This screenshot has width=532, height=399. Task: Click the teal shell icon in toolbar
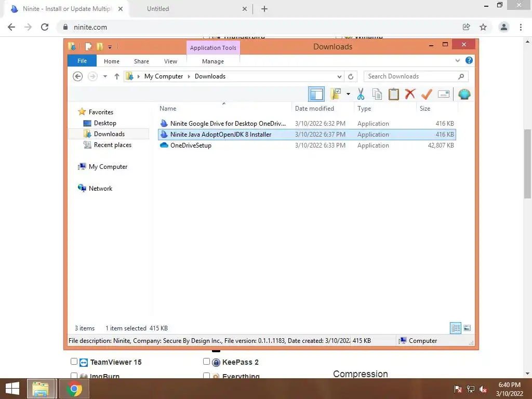coord(464,94)
